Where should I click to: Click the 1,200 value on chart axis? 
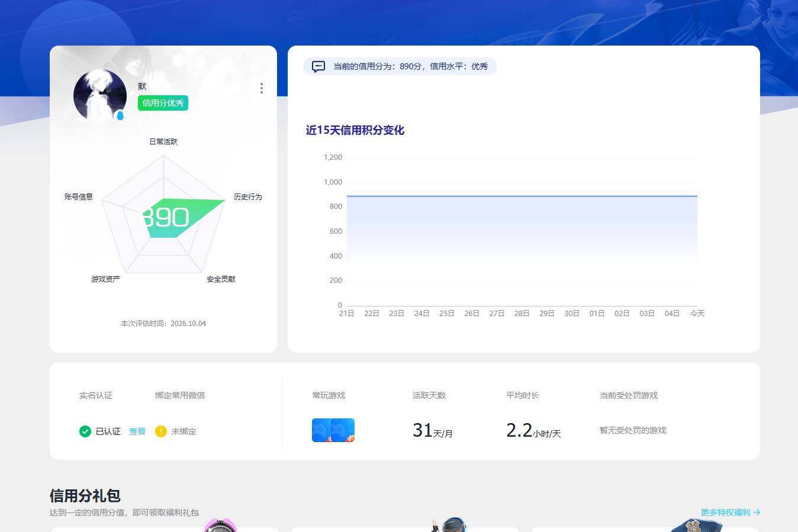(x=333, y=157)
